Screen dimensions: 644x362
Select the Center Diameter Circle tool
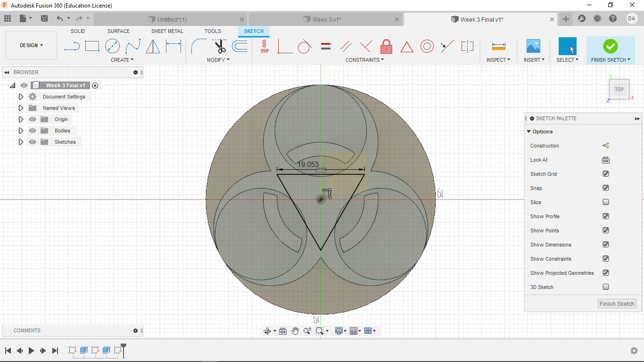click(x=112, y=46)
